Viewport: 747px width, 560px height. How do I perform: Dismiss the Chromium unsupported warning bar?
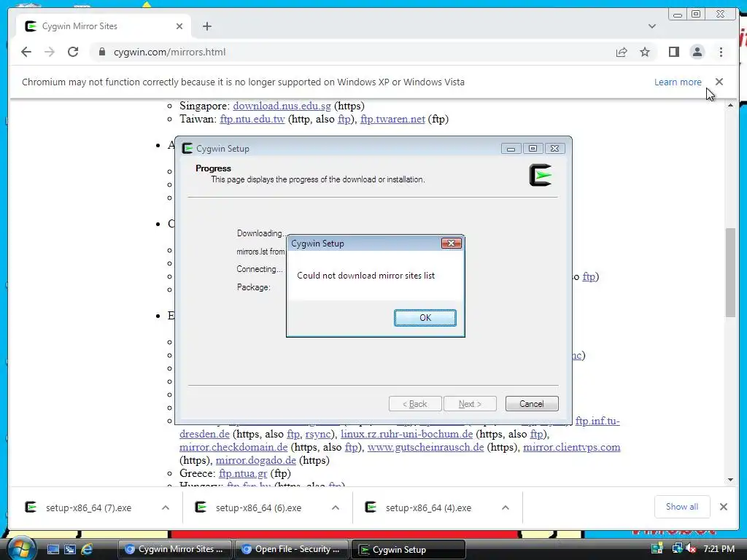point(719,82)
